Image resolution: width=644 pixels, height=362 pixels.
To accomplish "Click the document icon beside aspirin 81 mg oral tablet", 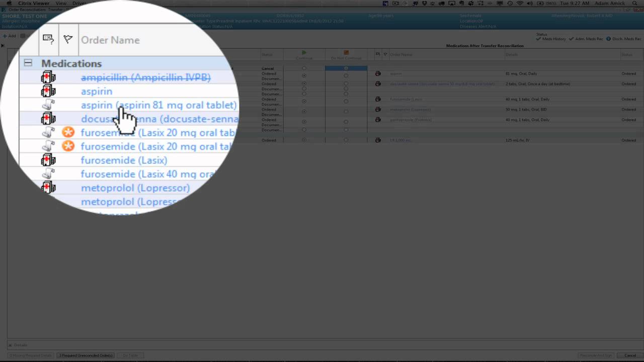I will (48, 105).
